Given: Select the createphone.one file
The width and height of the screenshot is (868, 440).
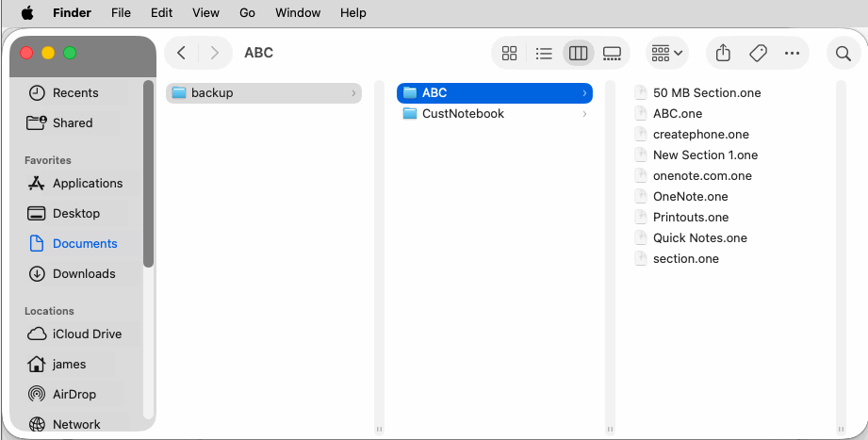Looking at the screenshot, I should tap(700, 135).
